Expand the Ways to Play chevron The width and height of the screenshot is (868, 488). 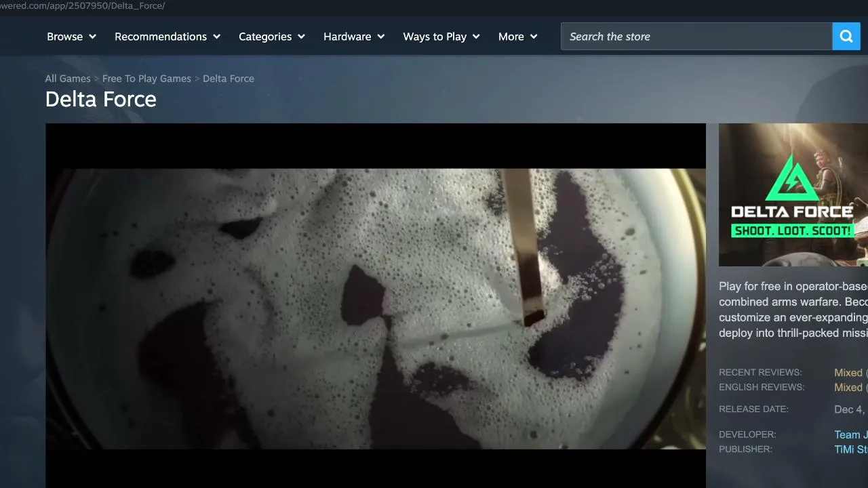coord(476,37)
